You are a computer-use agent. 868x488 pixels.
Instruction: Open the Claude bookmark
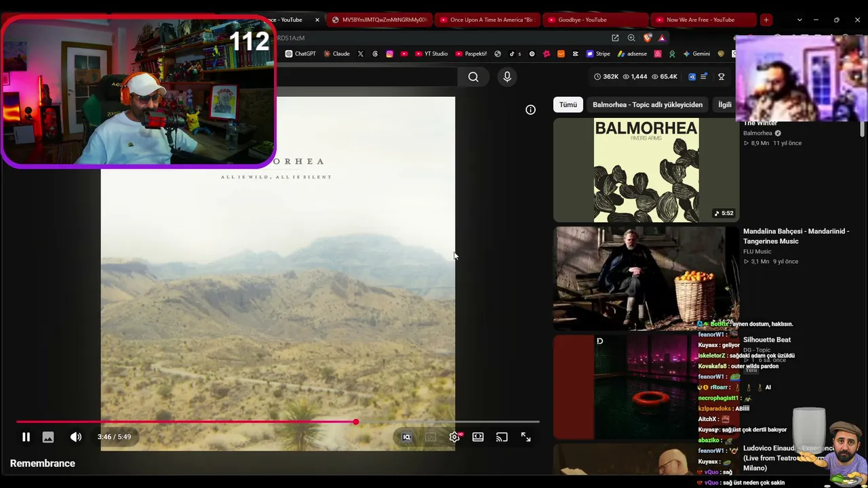tap(336, 54)
